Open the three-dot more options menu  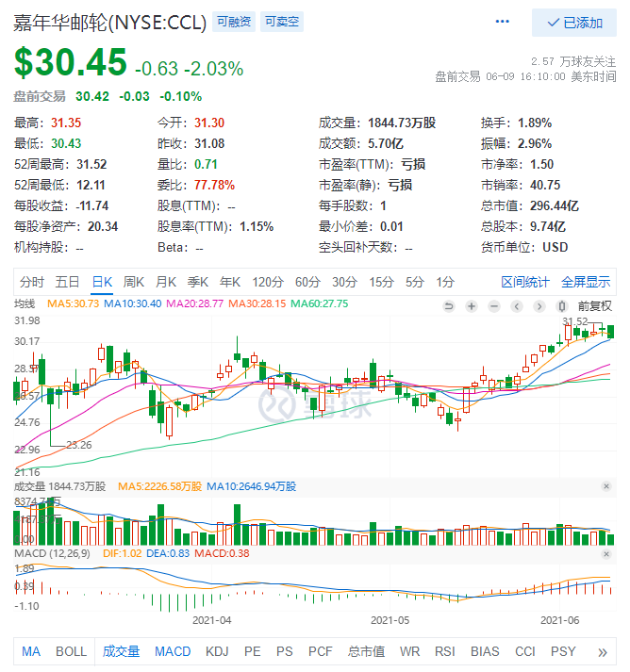[502, 22]
